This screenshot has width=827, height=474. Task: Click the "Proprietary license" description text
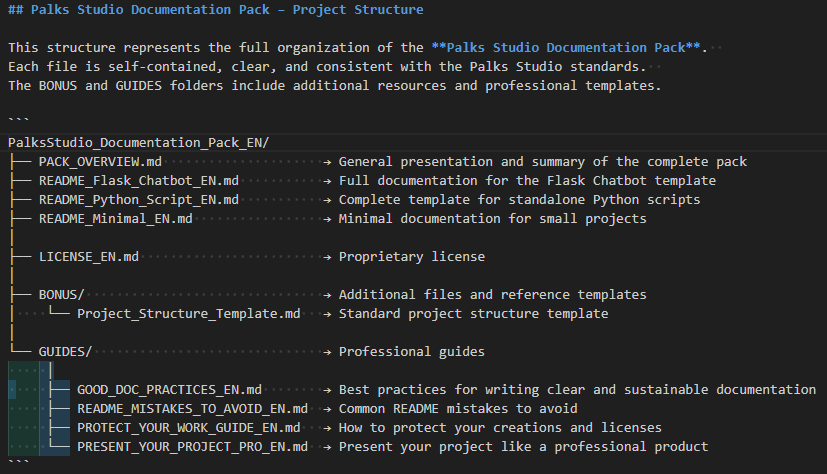(x=412, y=257)
